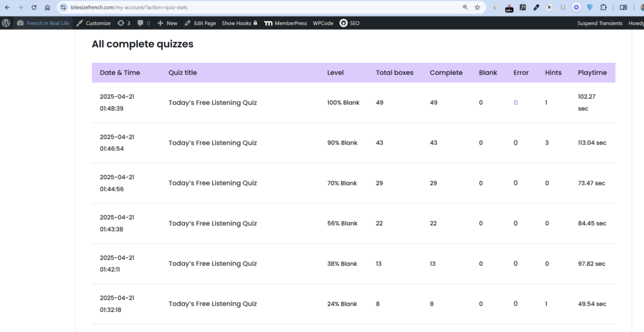Open the browser home page icon
Screen dimensions: 644x332
(x=47, y=8)
